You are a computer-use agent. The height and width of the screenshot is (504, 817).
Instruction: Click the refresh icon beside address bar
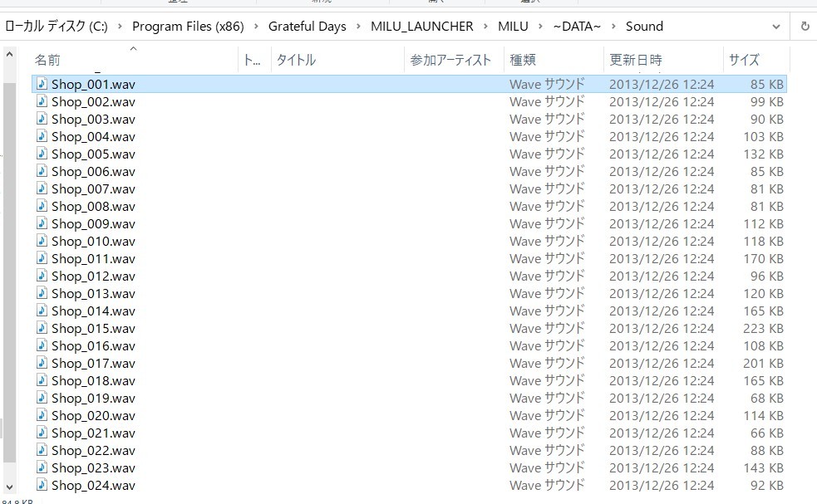coord(805,26)
